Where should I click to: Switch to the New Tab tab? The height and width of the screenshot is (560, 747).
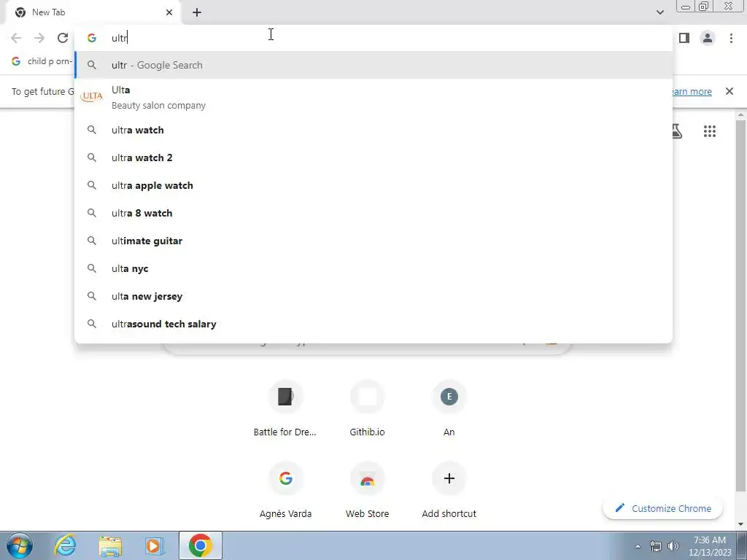(93, 12)
